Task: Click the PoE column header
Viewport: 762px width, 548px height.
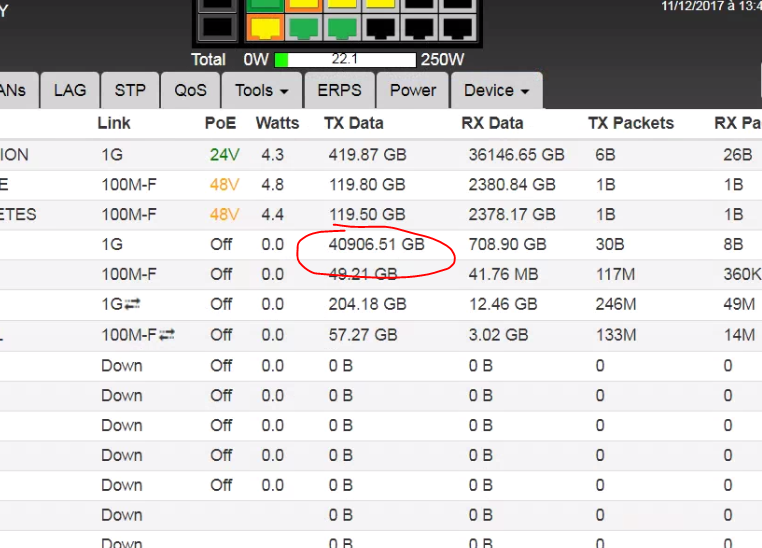Action: tap(220, 123)
